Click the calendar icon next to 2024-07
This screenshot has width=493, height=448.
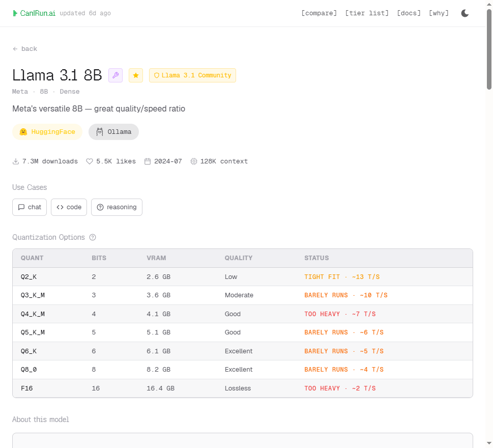tap(147, 161)
